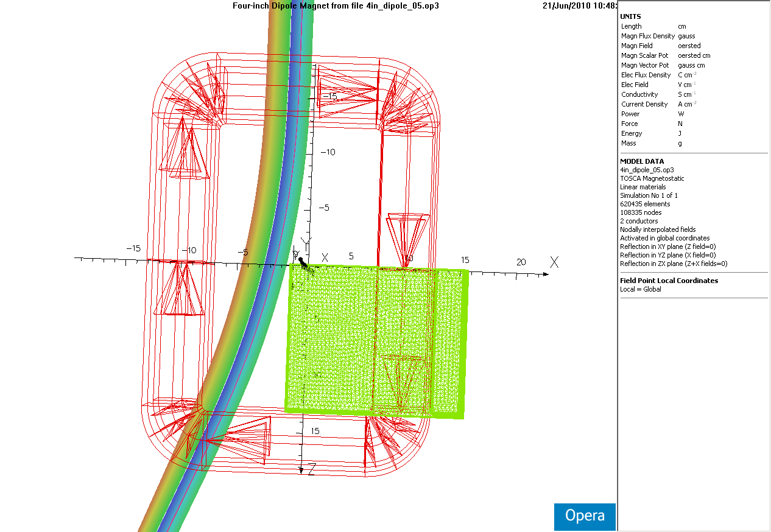Click the Magn Flux Density gauss row
771x532 pixels.
pos(658,36)
